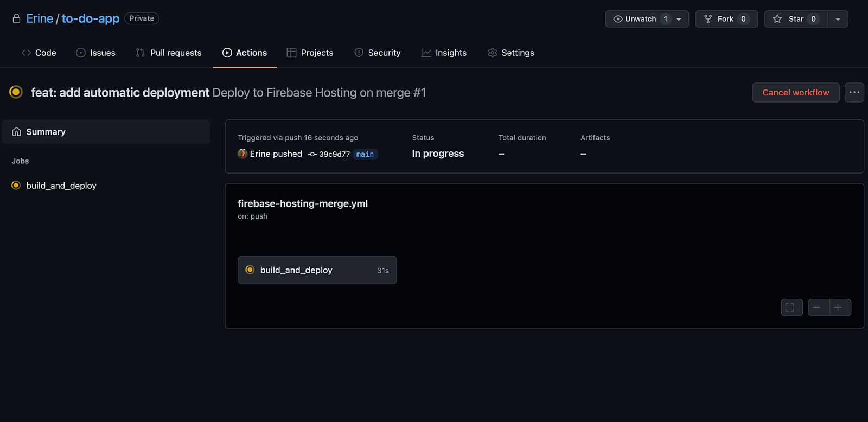Toggle Unwatch for this repository
The width and height of the screenshot is (868, 422).
click(x=640, y=19)
